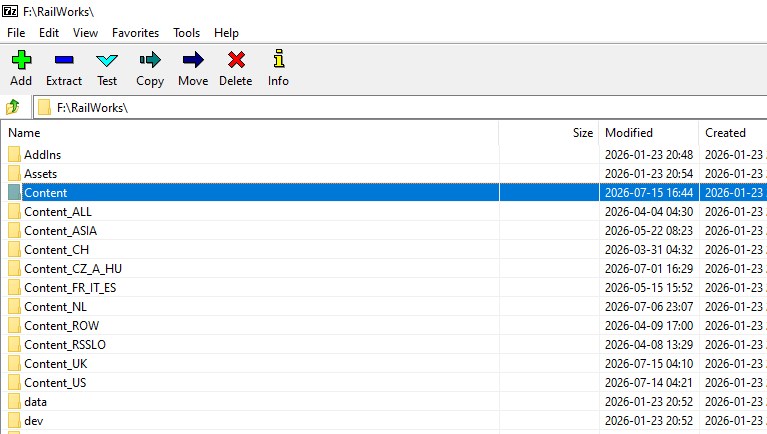Select the Assets folder name
This screenshot has height=434, width=767.
click(x=41, y=174)
